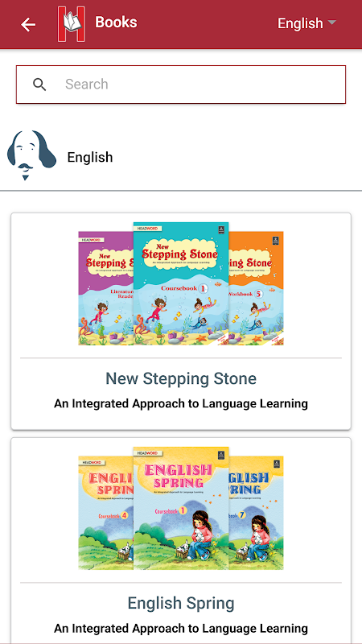Open the English language dropdown
This screenshot has height=644, width=362.
coord(307,23)
